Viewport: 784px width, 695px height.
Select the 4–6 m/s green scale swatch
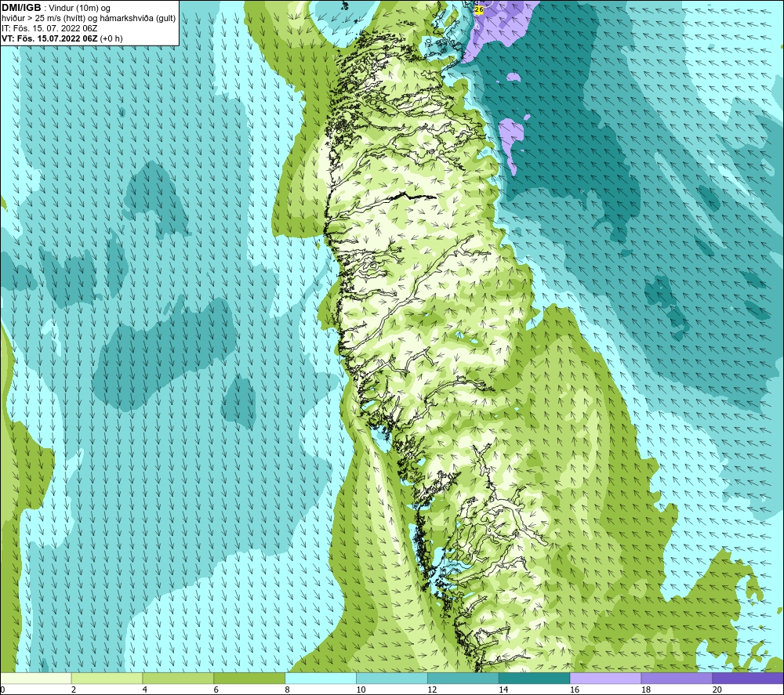178,678
